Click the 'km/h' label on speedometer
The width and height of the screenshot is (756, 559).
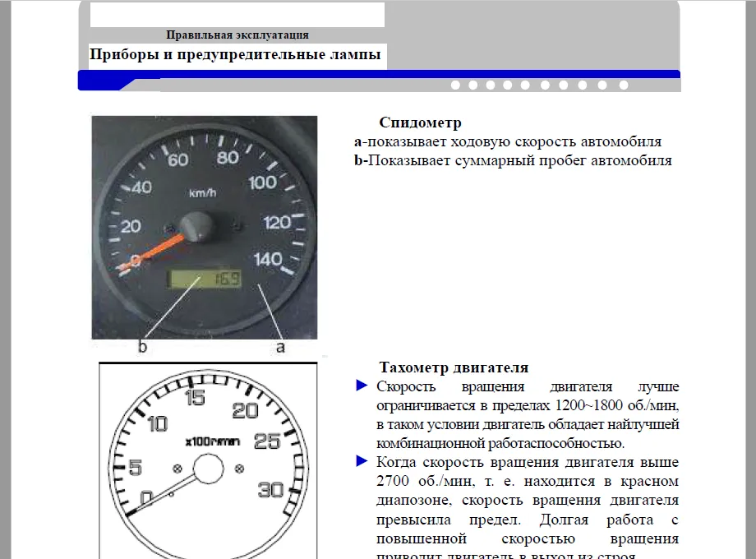(201, 193)
